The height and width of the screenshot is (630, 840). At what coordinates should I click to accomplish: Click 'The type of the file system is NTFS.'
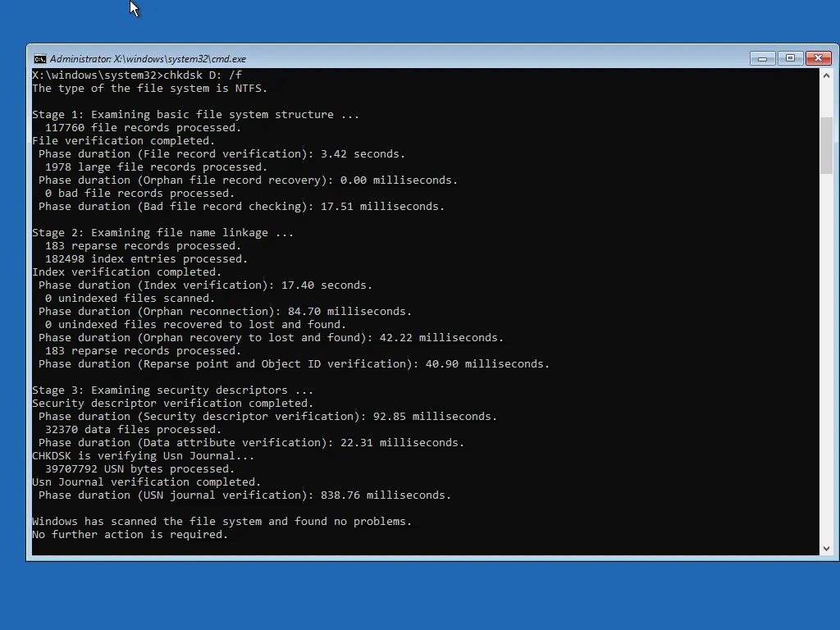(149, 88)
